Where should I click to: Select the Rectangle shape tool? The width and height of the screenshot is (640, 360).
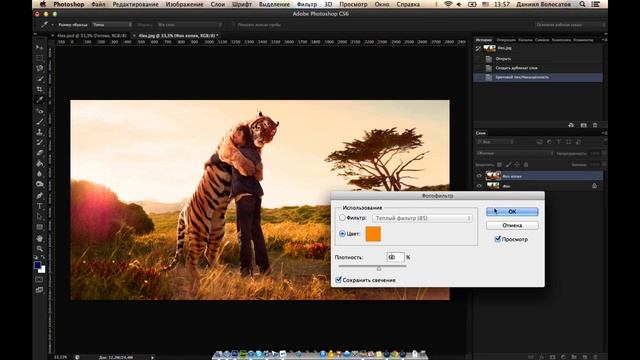(x=40, y=227)
